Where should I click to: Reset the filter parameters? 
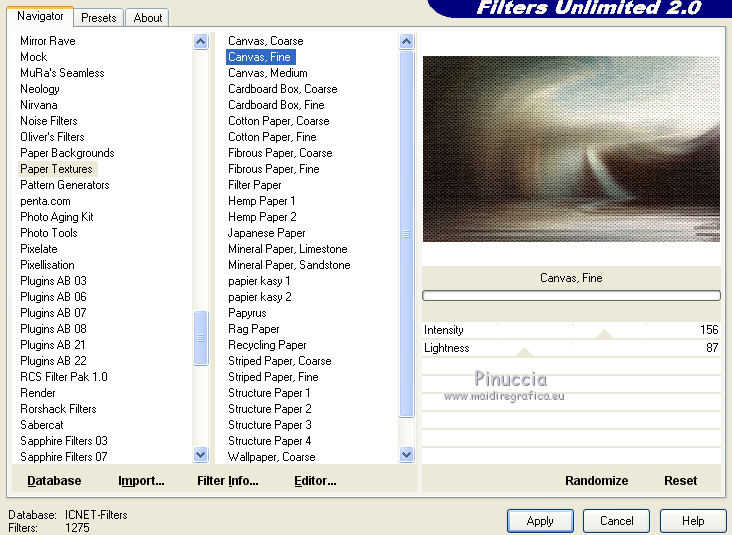click(680, 480)
